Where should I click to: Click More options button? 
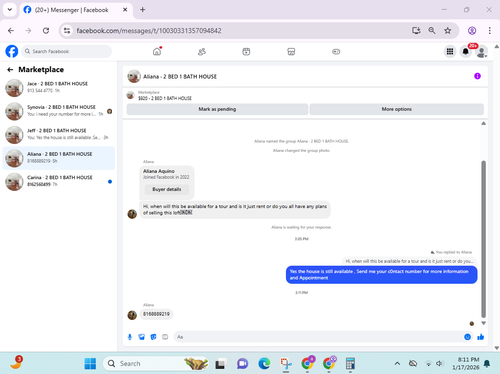pyautogui.click(x=397, y=109)
